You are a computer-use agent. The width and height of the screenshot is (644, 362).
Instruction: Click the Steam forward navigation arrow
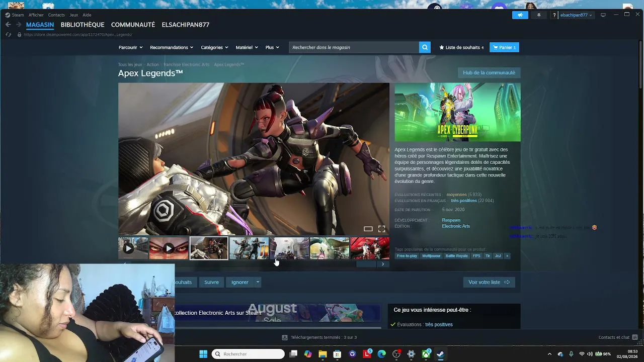pyautogui.click(x=19, y=25)
